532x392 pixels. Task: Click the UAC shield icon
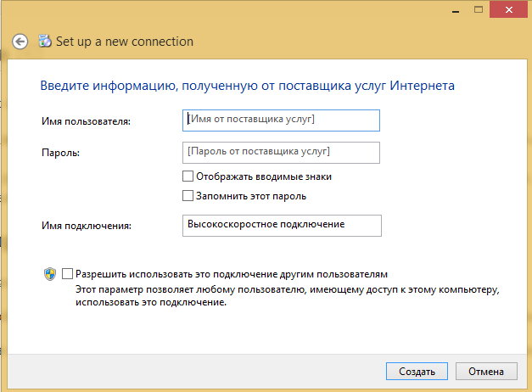[49, 275]
